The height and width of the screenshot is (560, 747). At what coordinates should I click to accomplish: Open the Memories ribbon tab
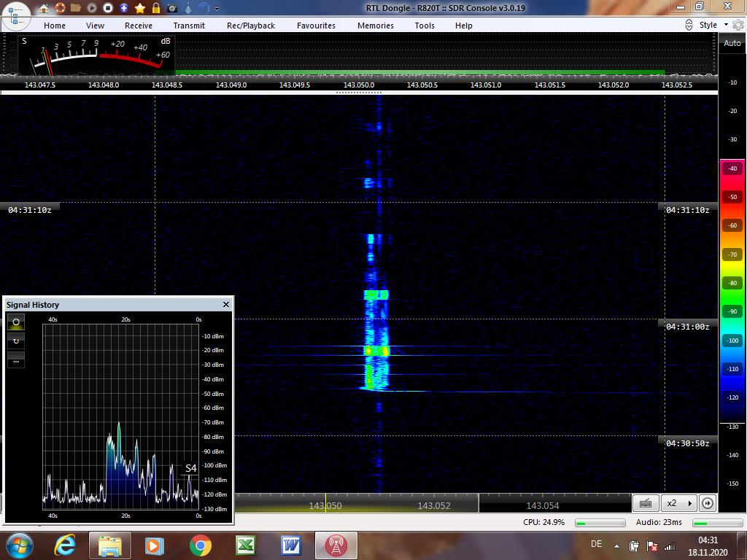pyautogui.click(x=376, y=26)
